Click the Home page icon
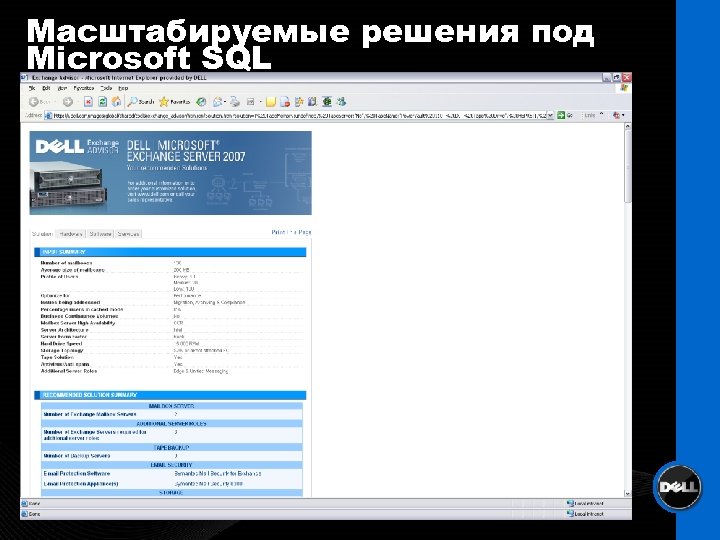Image resolution: width=720 pixels, height=540 pixels. [x=117, y=102]
